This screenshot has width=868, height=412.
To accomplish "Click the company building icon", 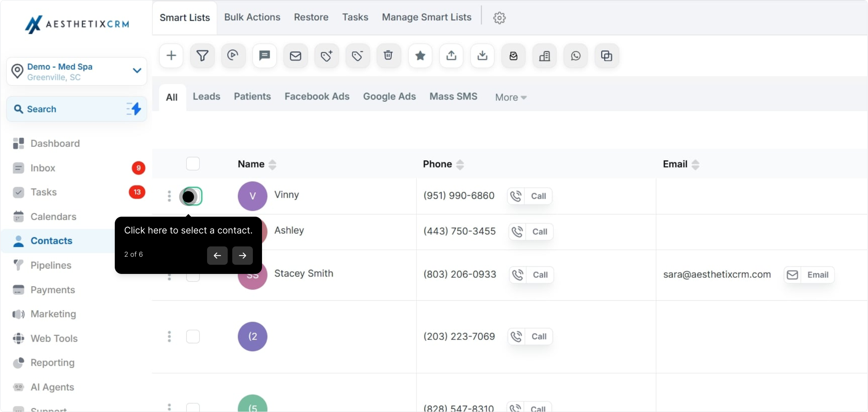I will (545, 56).
